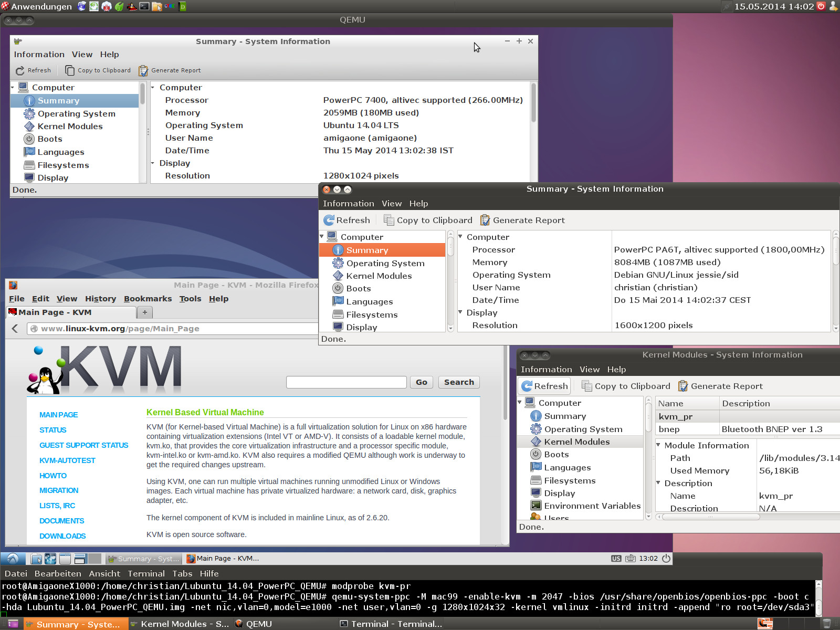Viewport: 840px width, 630px height.
Task: Click Refresh in the orange-highlighted Summary window
Action: (347, 220)
